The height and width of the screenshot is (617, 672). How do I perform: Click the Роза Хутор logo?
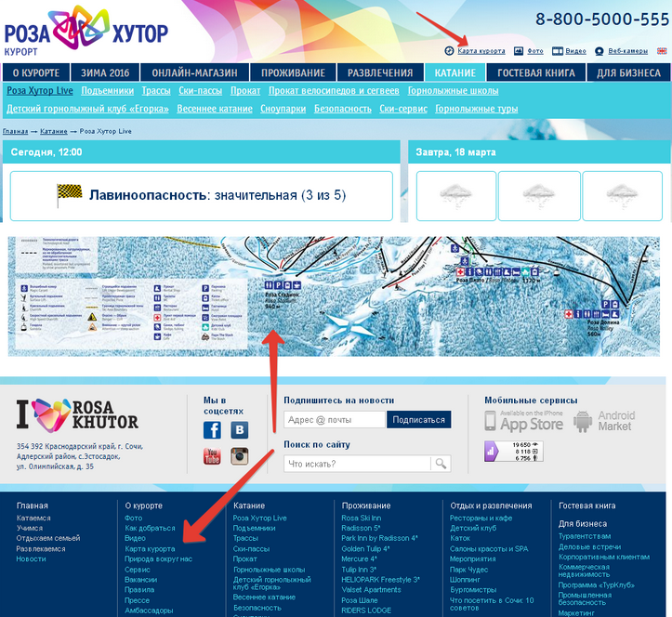[86, 32]
